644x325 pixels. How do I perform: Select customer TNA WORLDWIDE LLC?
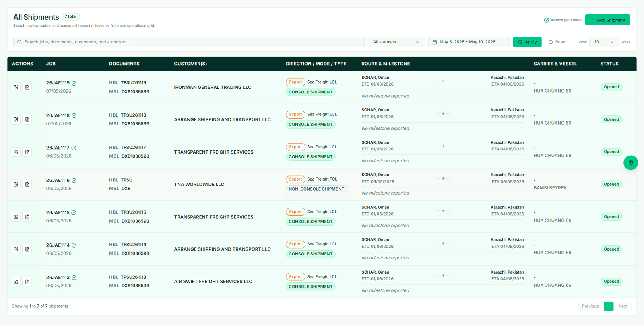(199, 184)
